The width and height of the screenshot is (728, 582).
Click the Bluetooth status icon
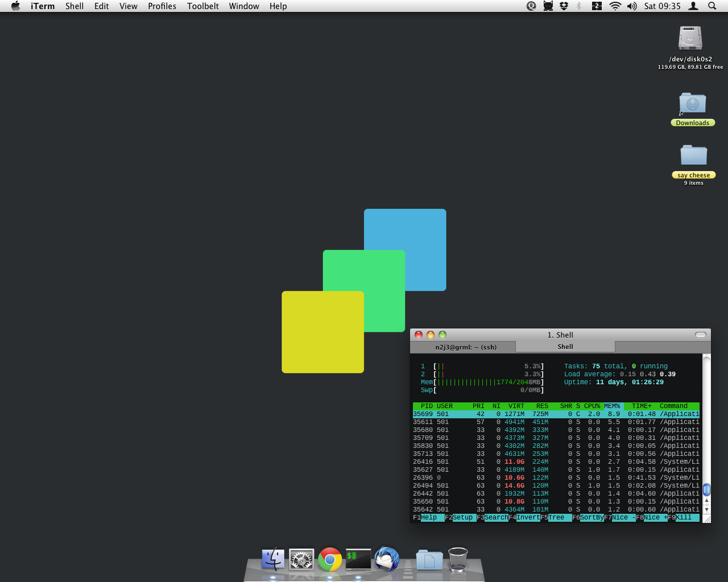(579, 6)
